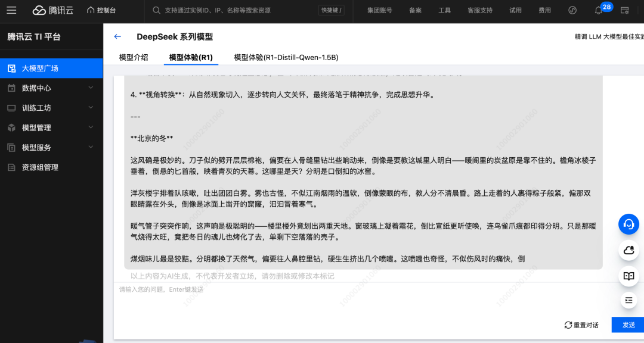
Task: Expand the 数据中心 submenu chevron
Action: pyautogui.click(x=91, y=88)
